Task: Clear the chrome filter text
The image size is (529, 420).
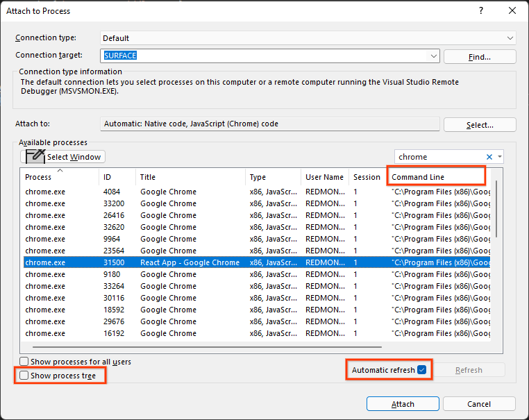Action: 489,157
